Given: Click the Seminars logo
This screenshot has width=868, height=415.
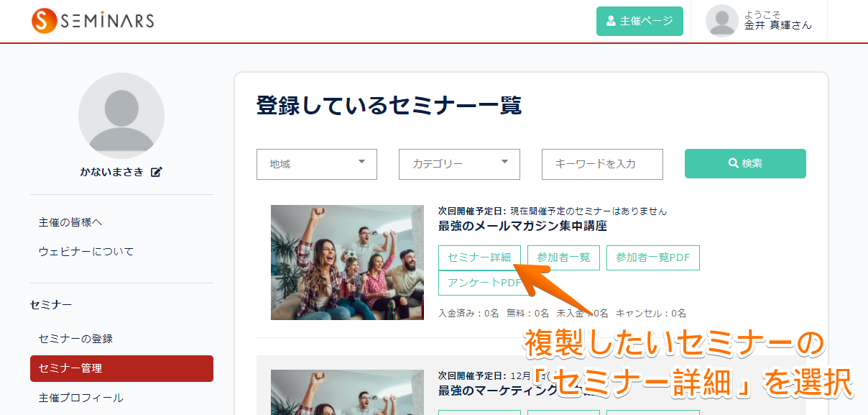Looking at the screenshot, I should pos(93,21).
